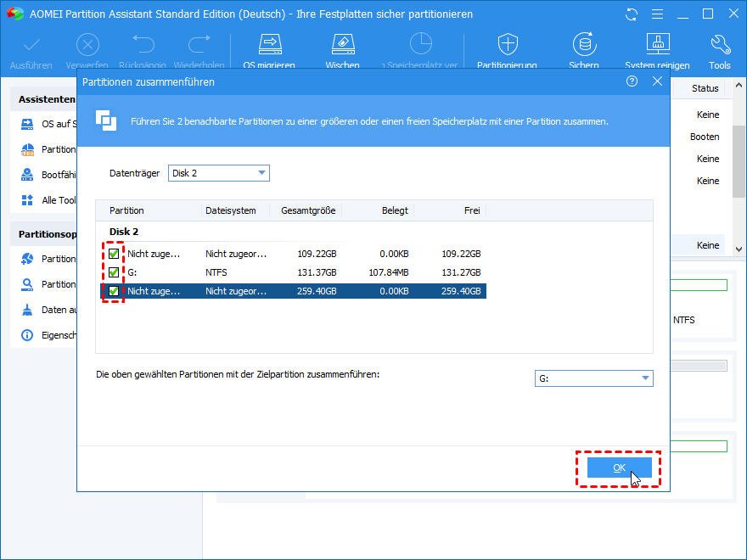The image size is (747, 560).
Task: Click the dialog help question mark icon
Action: (x=632, y=81)
